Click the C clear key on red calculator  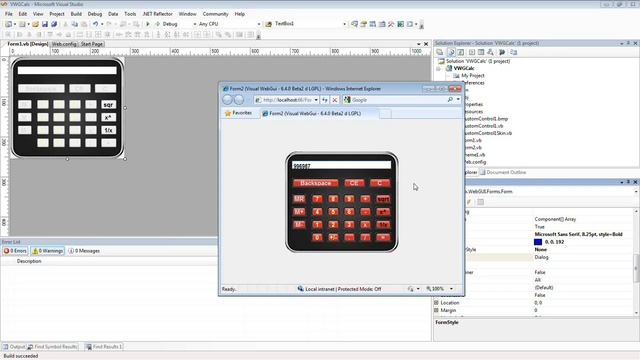click(x=380, y=183)
